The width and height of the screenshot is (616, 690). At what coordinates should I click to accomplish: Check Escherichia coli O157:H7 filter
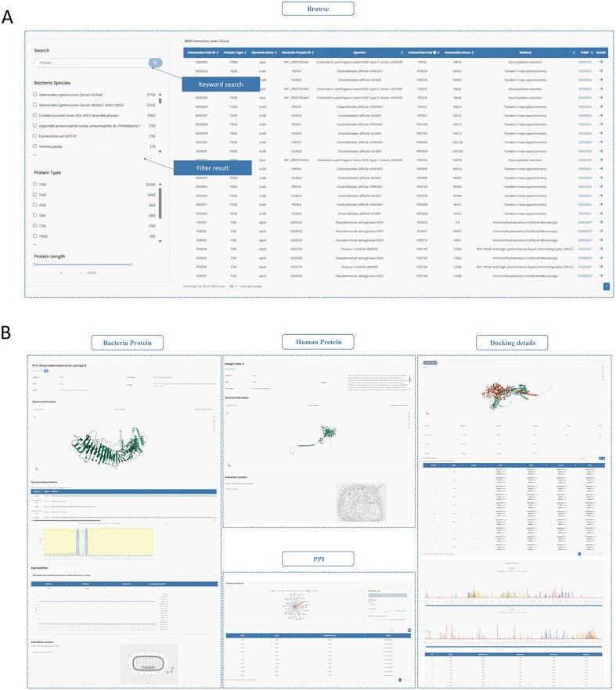pyautogui.click(x=34, y=136)
